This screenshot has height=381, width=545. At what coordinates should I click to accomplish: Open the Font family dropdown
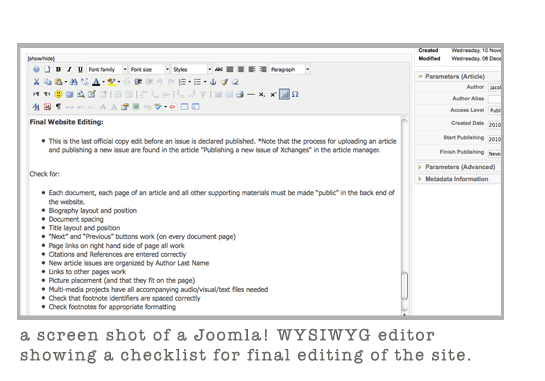tap(107, 70)
